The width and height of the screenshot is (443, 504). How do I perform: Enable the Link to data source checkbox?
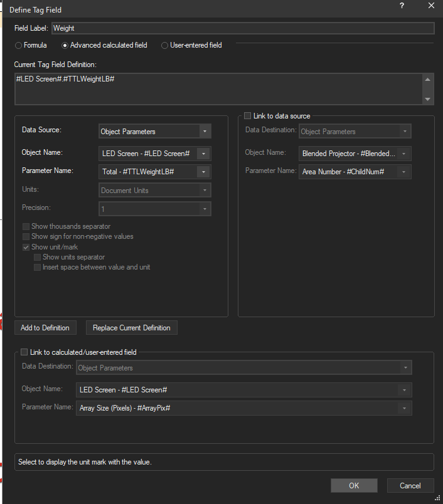(248, 116)
